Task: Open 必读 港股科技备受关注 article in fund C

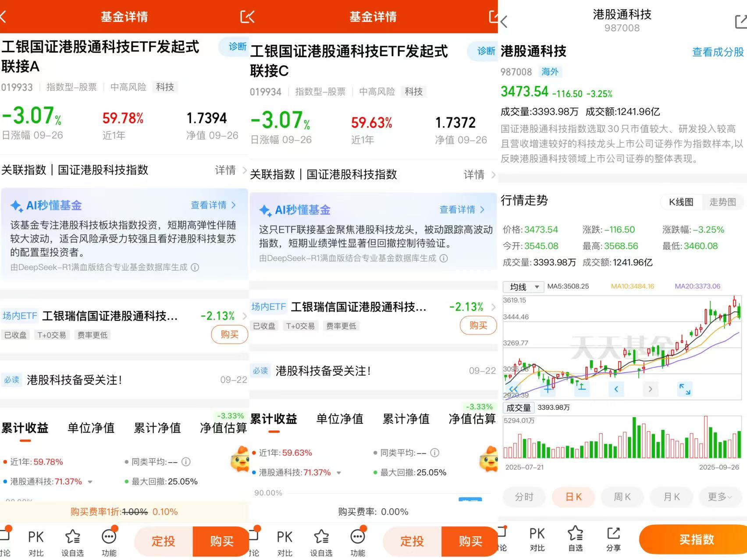Action: click(373, 371)
